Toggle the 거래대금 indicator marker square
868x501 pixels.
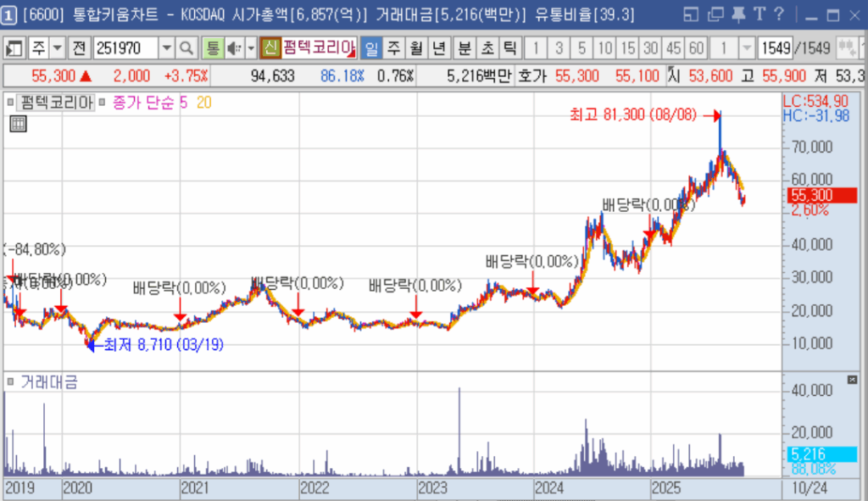click(11, 382)
